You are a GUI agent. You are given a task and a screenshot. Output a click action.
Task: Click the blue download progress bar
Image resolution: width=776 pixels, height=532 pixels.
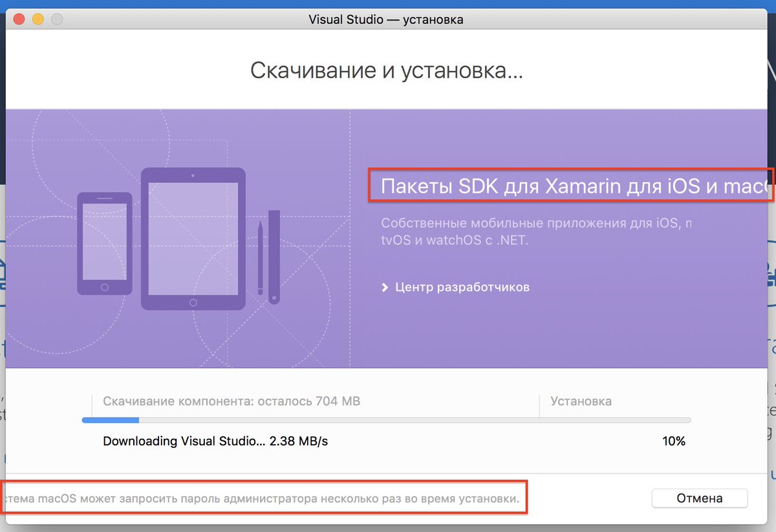click(110, 420)
